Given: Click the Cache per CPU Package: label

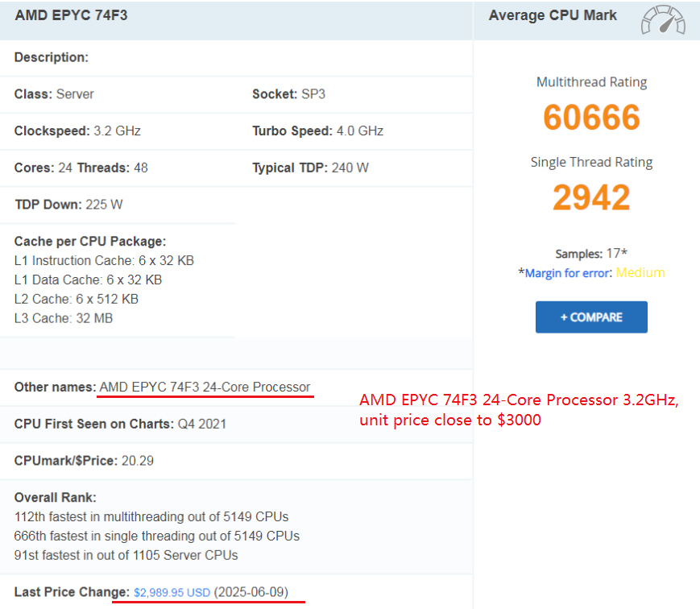Looking at the screenshot, I should [x=90, y=242].
